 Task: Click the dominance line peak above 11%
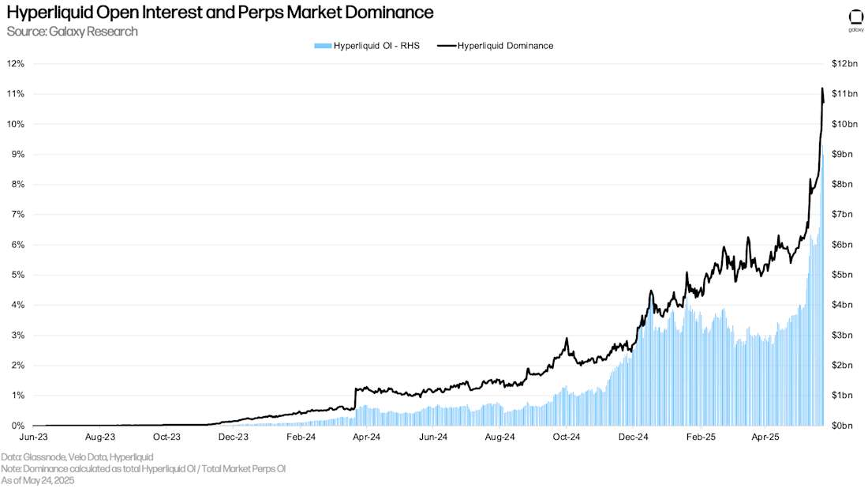(x=822, y=89)
